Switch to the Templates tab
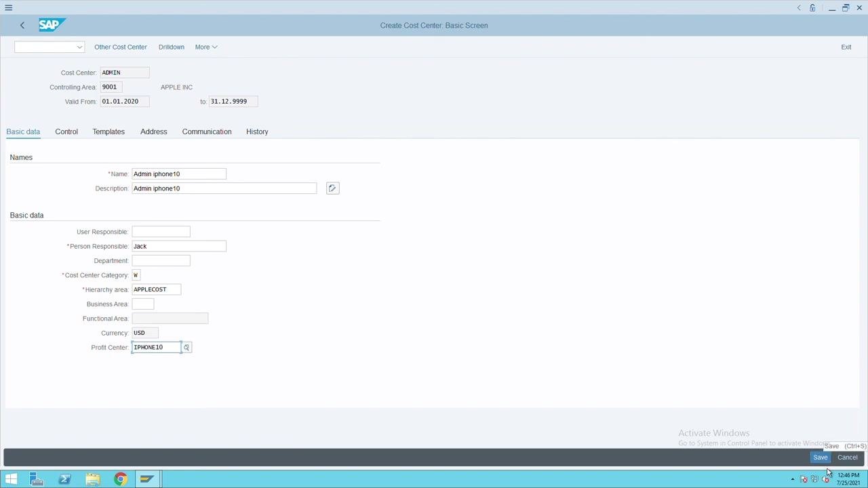This screenshot has height=488, width=868. tap(108, 131)
